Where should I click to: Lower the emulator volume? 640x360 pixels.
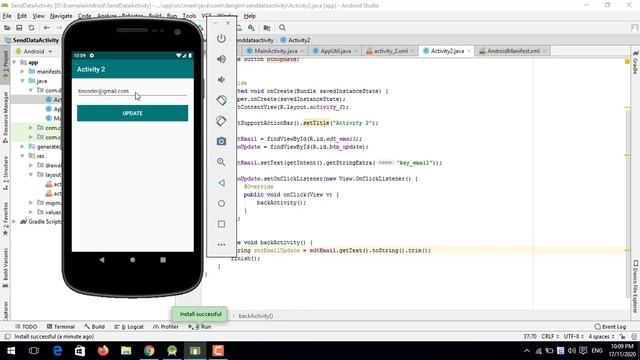click(221, 80)
